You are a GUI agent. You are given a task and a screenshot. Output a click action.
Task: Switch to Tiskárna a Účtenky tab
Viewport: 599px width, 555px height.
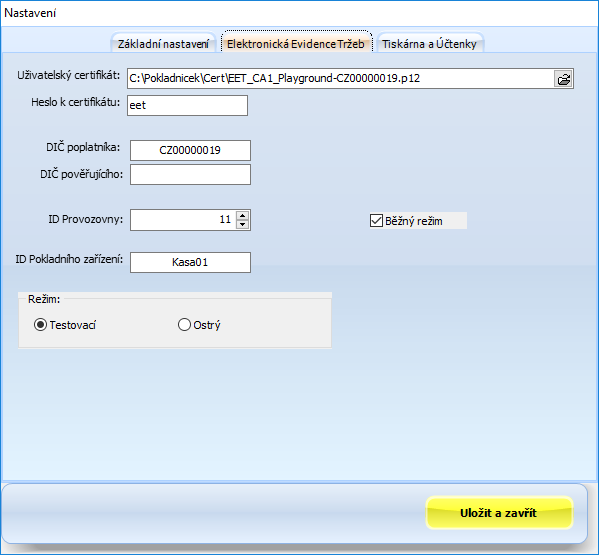[429, 44]
